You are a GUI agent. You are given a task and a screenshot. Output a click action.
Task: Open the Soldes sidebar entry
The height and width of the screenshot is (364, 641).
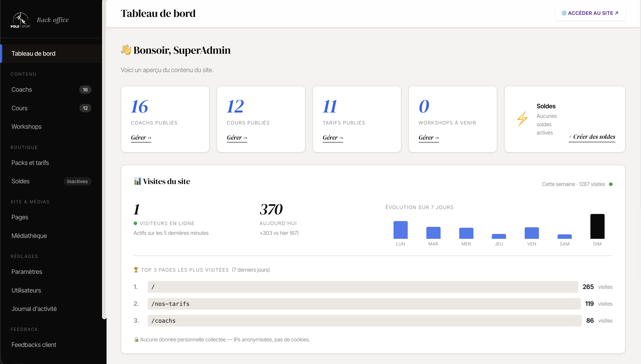tap(51, 181)
